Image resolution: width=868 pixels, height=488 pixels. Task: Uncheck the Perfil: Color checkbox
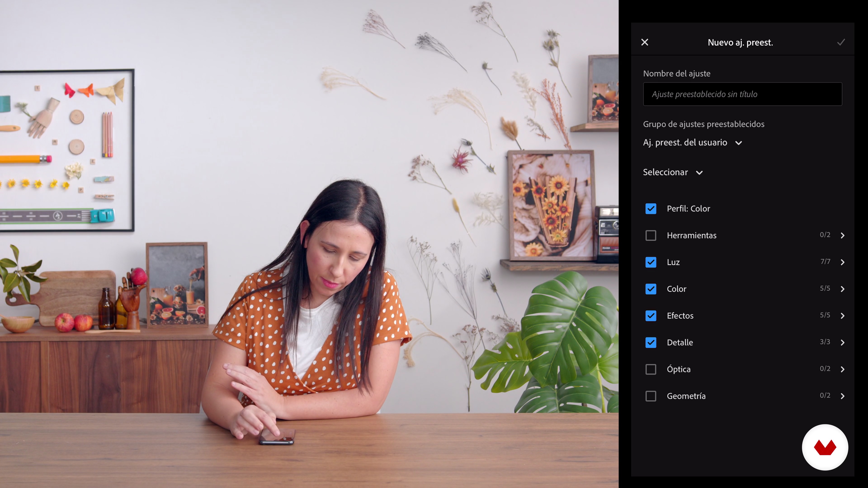651,209
